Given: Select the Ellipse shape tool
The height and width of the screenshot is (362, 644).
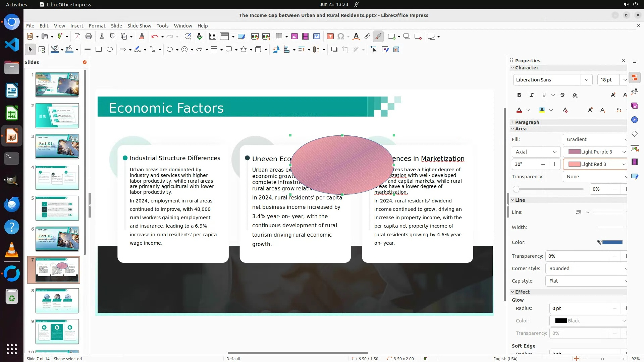Looking at the screenshot, I should (x=110, y=50).
